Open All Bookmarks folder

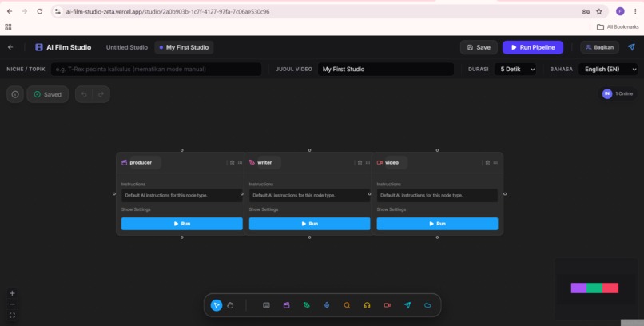pos(618,26)
